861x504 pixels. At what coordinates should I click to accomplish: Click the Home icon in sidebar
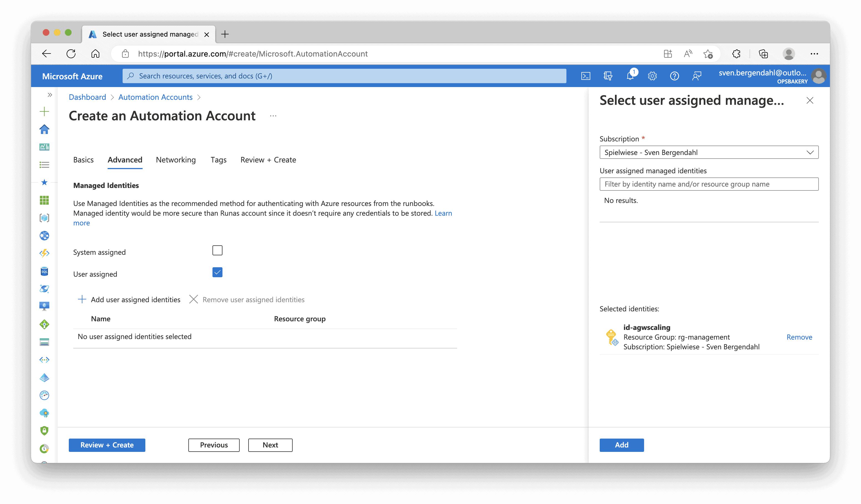pos(44,129)
